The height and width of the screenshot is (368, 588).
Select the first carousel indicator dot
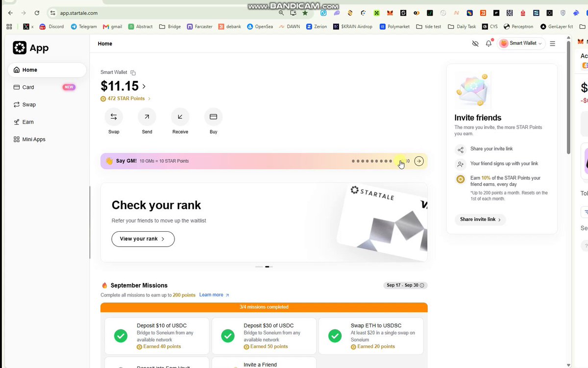(259, 267)
